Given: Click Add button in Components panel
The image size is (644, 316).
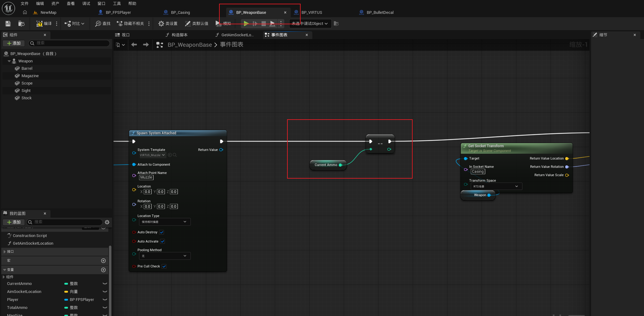Looking at the screenshot, I should point(14,43).
